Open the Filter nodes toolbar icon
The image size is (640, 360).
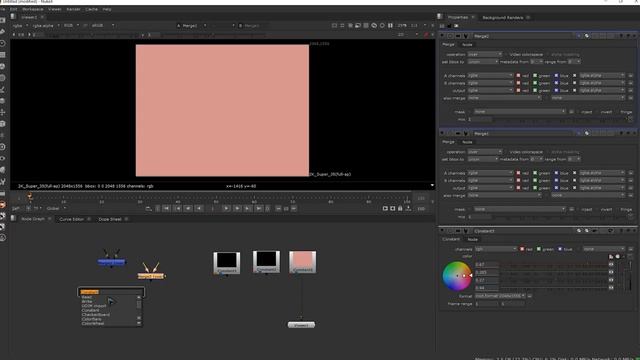coord(2,78)
